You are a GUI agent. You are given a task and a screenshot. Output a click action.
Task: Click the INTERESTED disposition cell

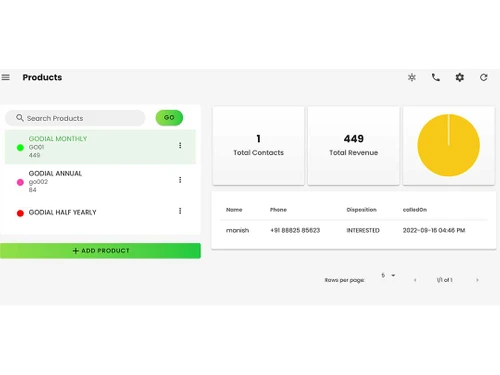(363, 230)
